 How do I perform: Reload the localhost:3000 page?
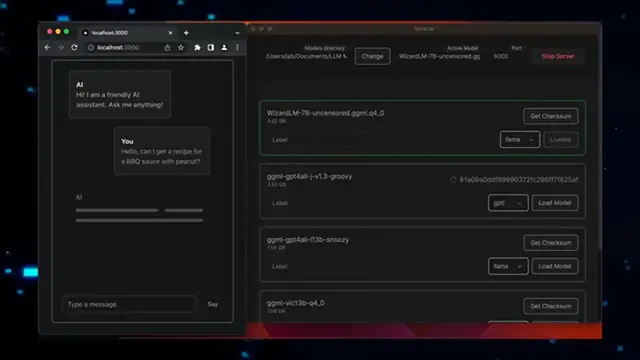pos(74,48)
